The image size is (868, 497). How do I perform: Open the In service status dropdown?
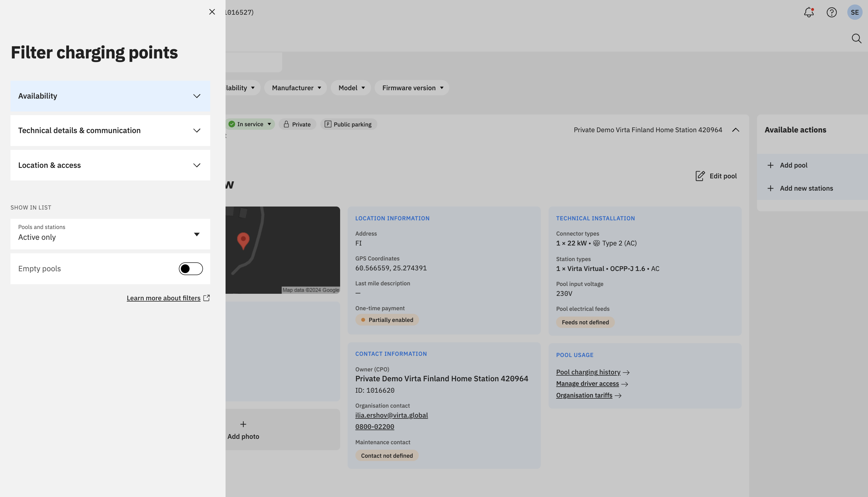pos(250,124)
